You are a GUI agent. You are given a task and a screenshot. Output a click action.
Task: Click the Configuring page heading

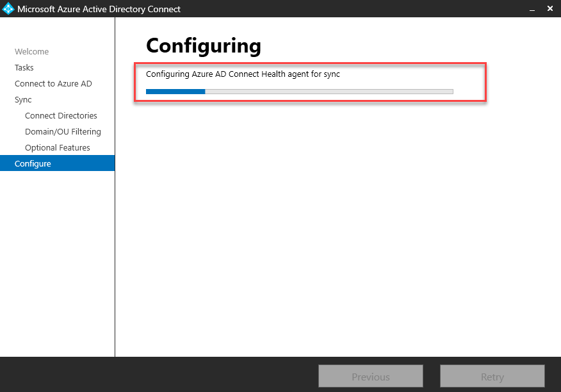coord(204,47)
